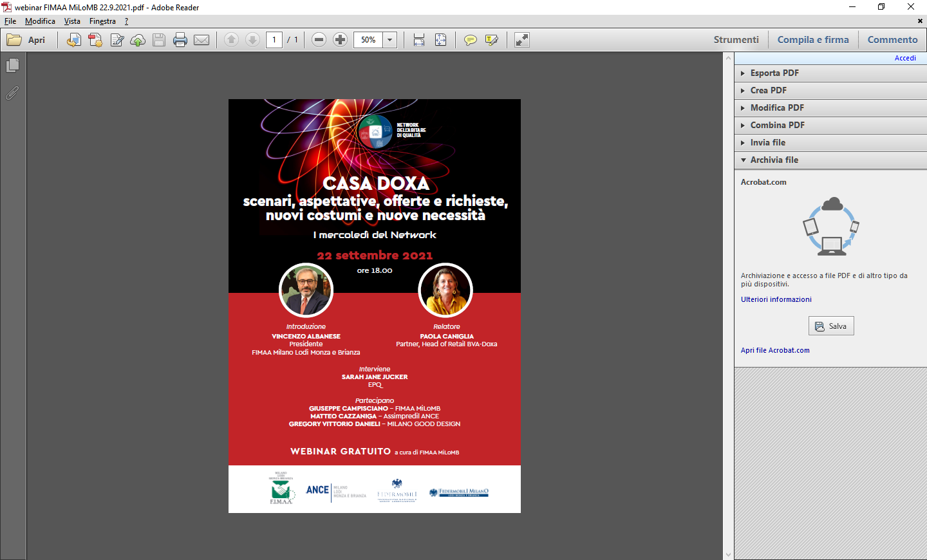The width and height of the screenshot is (927, 560).
Task: Open the Compila e firma pane
Action: tap(813, 40)
